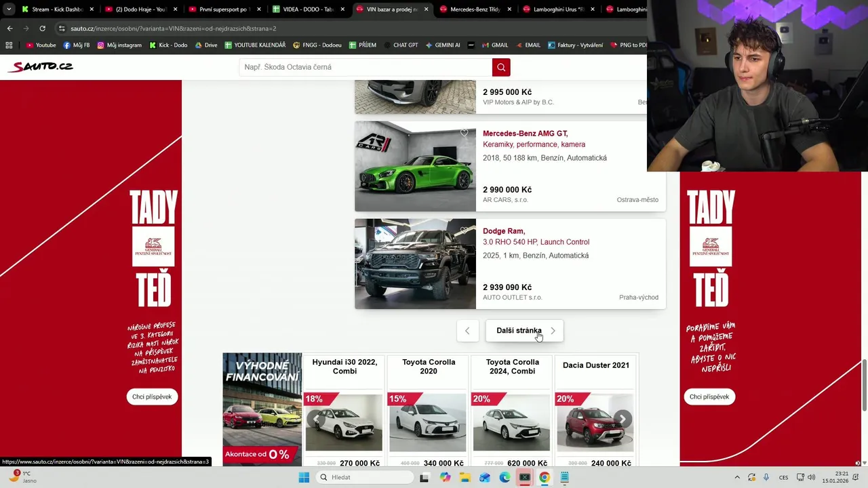Image resolution: width=868 pixels, height=488 pixels.
Task: Open the Chrome apps grid icon
Action: [9, 45]
